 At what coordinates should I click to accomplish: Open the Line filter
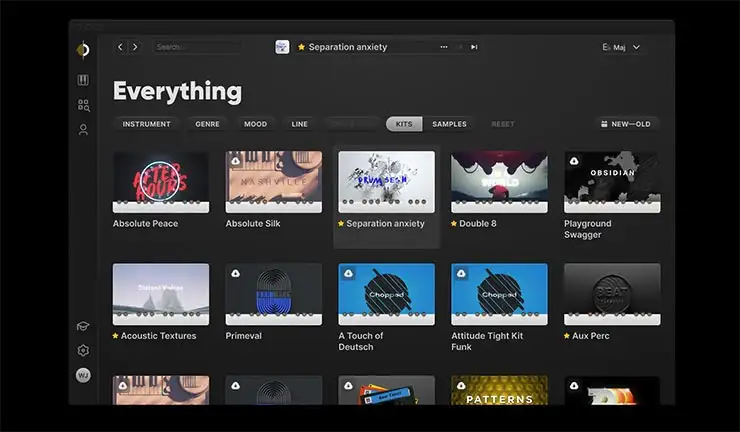300,124
